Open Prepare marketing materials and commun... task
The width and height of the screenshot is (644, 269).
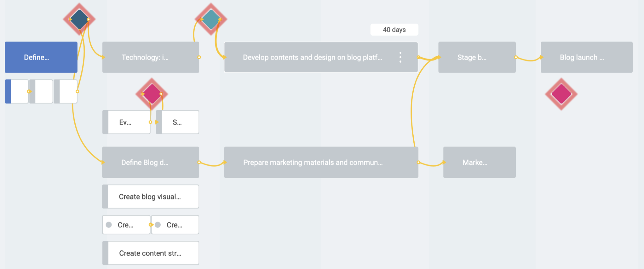pyautogui.click(x=321, y=162)
